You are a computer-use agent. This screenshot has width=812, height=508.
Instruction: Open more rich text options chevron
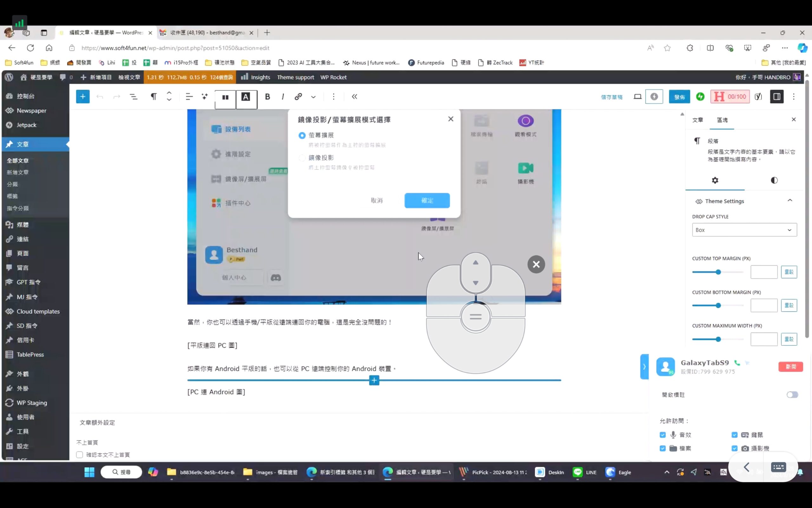[313, 97]
